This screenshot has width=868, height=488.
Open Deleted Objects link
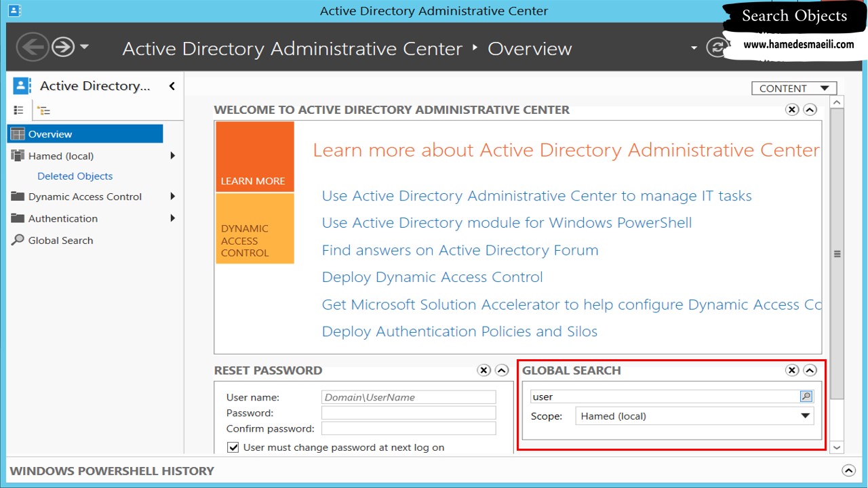[x=75, y=176]
